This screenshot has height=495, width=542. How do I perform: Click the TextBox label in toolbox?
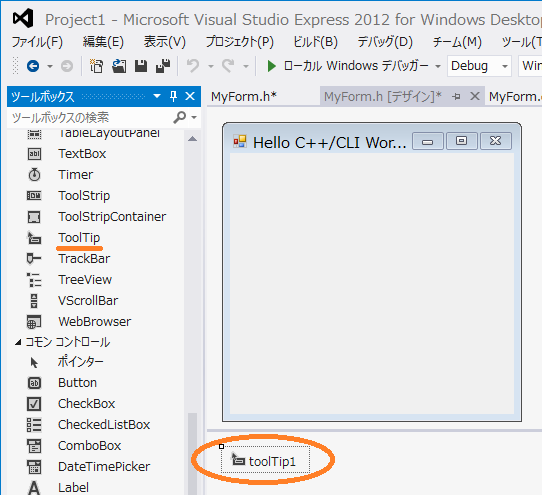[x=82, y=154]
